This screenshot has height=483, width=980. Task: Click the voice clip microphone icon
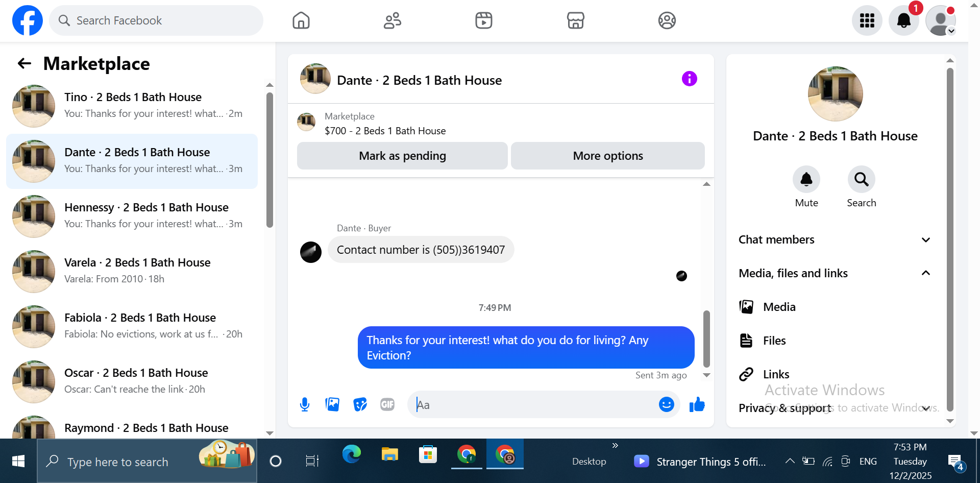[x=305, y=405]
